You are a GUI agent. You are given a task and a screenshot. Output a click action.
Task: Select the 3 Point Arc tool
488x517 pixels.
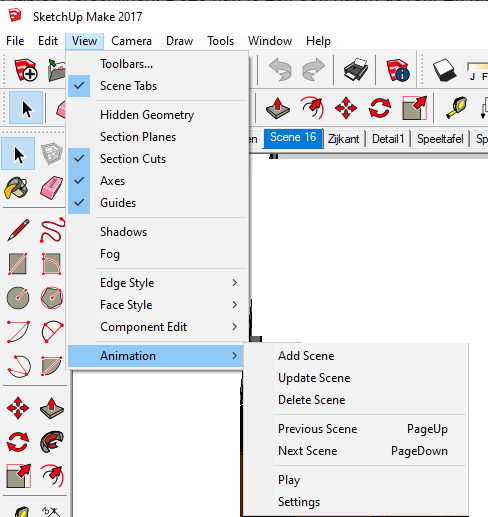point(19,366)
